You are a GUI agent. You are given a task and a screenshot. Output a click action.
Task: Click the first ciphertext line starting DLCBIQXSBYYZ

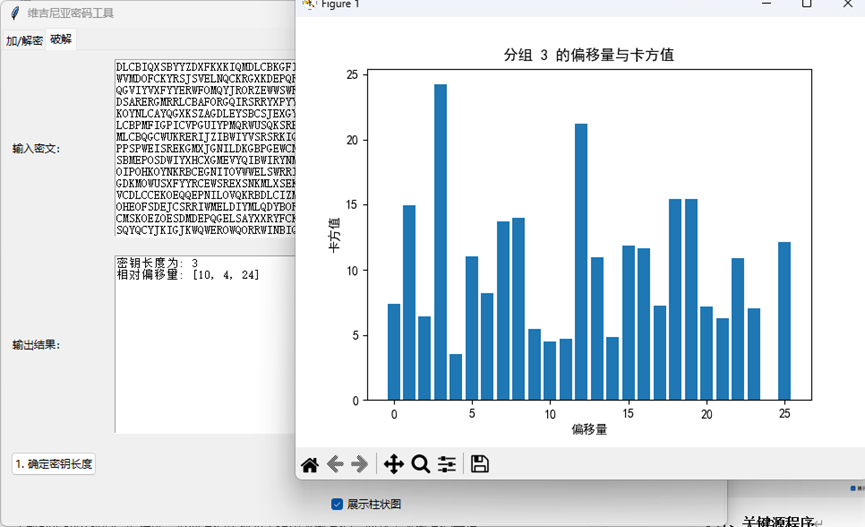pyautogui.click(x=206, y=67)
